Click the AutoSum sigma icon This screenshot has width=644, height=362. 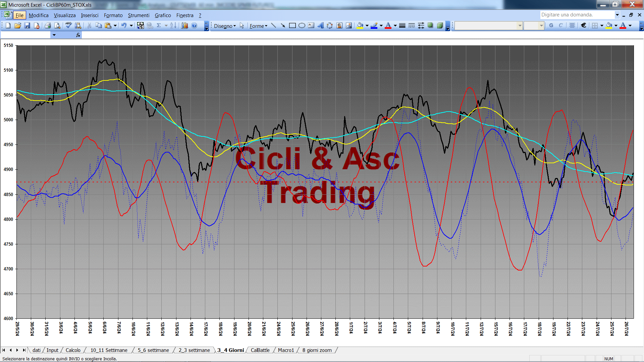pyautogui.click(x=159, y=26)
